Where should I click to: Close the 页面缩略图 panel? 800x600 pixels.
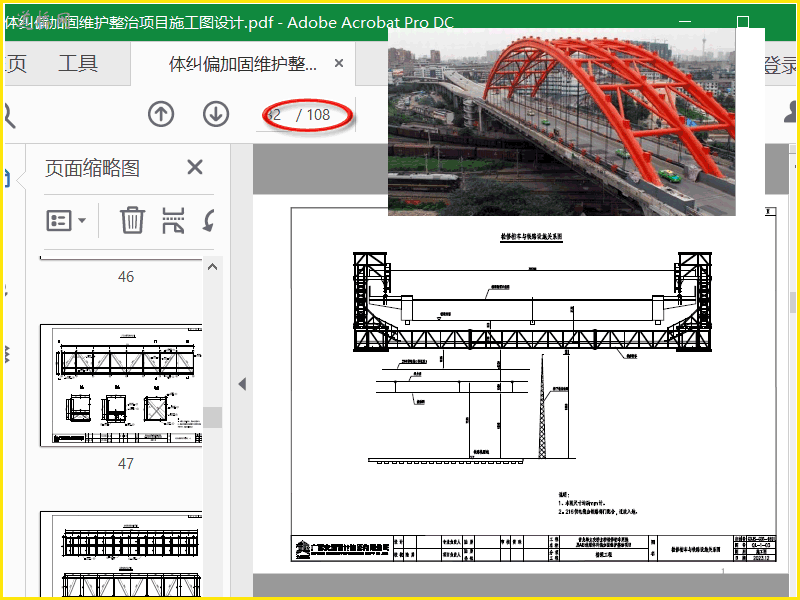pos(195,167)
